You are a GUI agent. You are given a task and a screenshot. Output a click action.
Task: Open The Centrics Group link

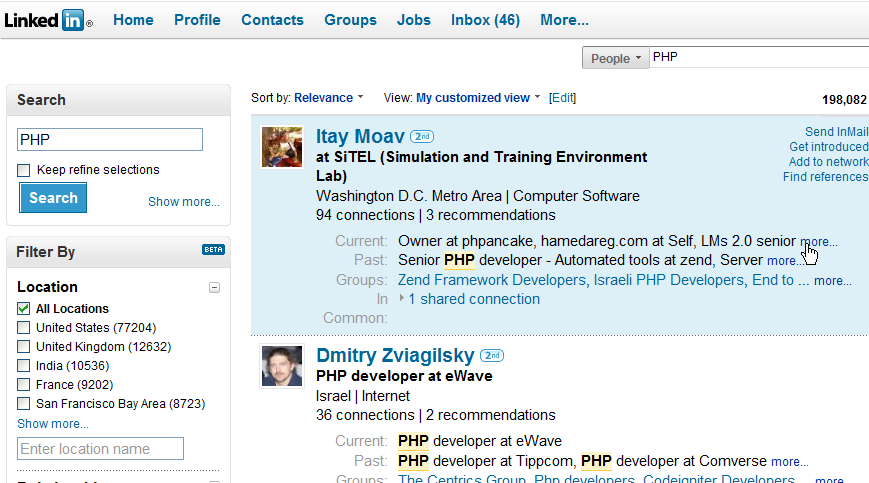(x=461, y=479)
